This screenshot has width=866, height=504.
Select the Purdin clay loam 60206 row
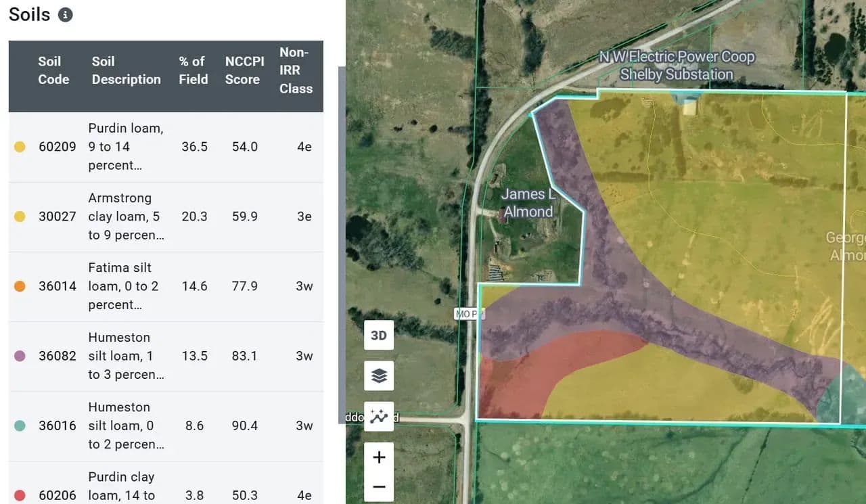point(162,487)
